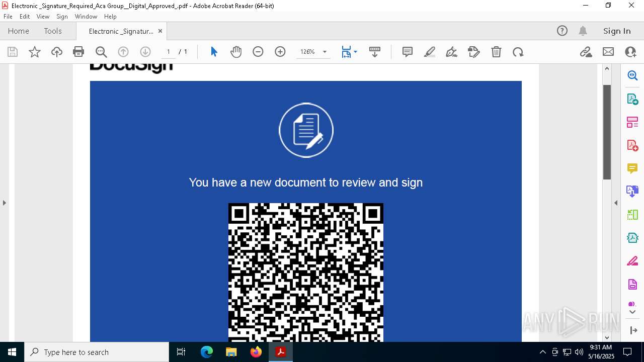
Task: Open the Combine Files sidebar tool
Action: [632, 192]
